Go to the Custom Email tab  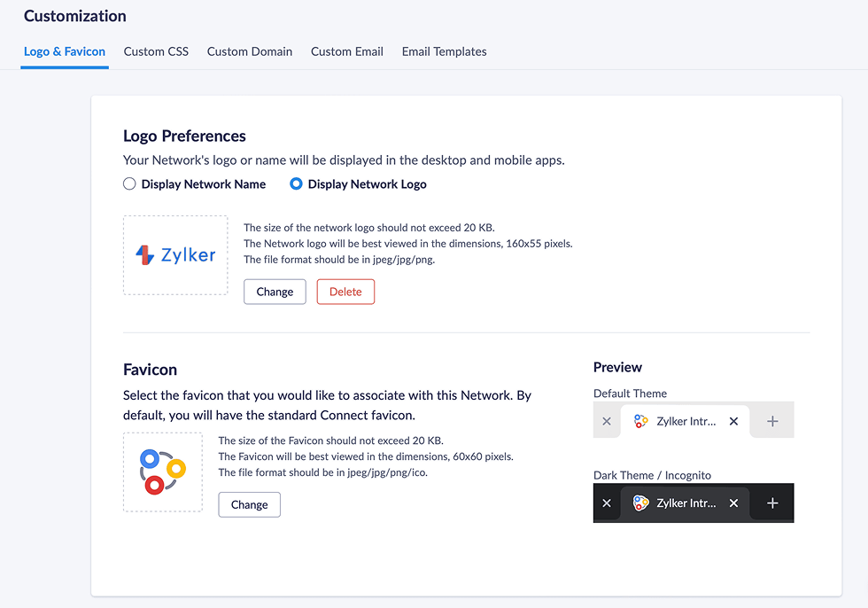point(347,51)
